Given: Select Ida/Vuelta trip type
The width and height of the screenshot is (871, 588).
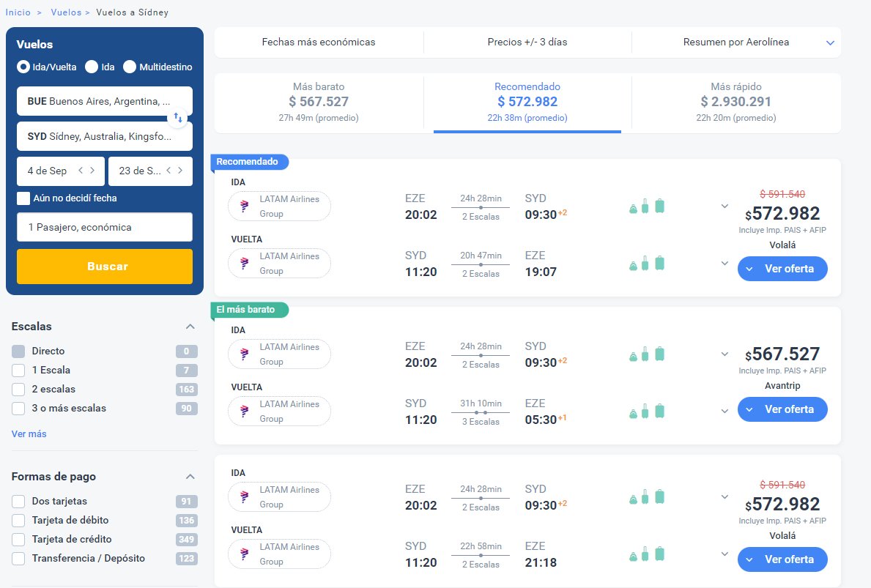Looking at the screenshot, I should click(x=23, y=67).
